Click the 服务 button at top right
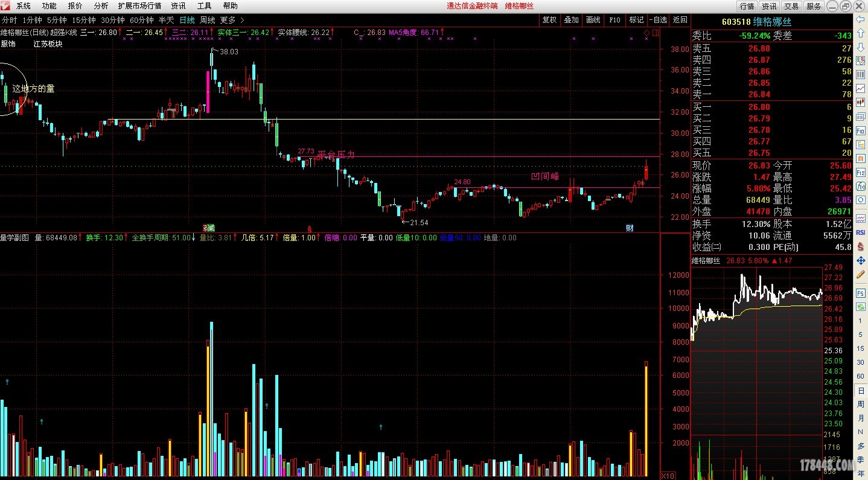868x480 pixels. pyautogui.click(x=814, y=6)
